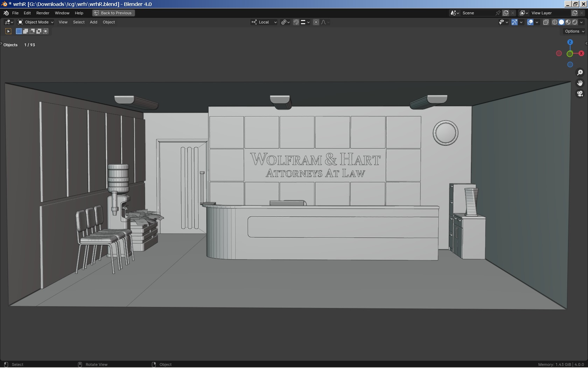Screen dimensions: 588x368
Task: Create a new scene icon
Action: tap(506, 13)
